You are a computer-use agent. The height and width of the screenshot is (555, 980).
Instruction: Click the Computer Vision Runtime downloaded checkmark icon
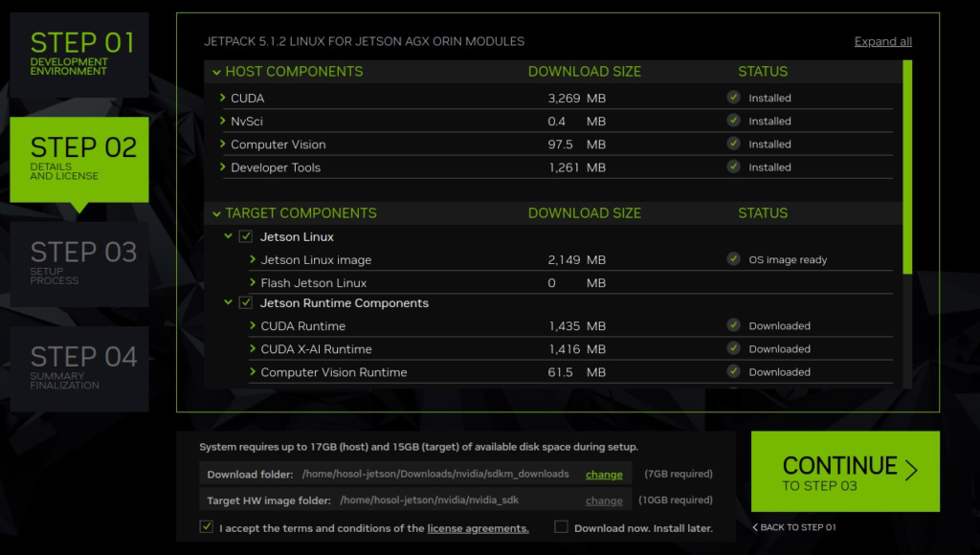click(x=733, y=371)
